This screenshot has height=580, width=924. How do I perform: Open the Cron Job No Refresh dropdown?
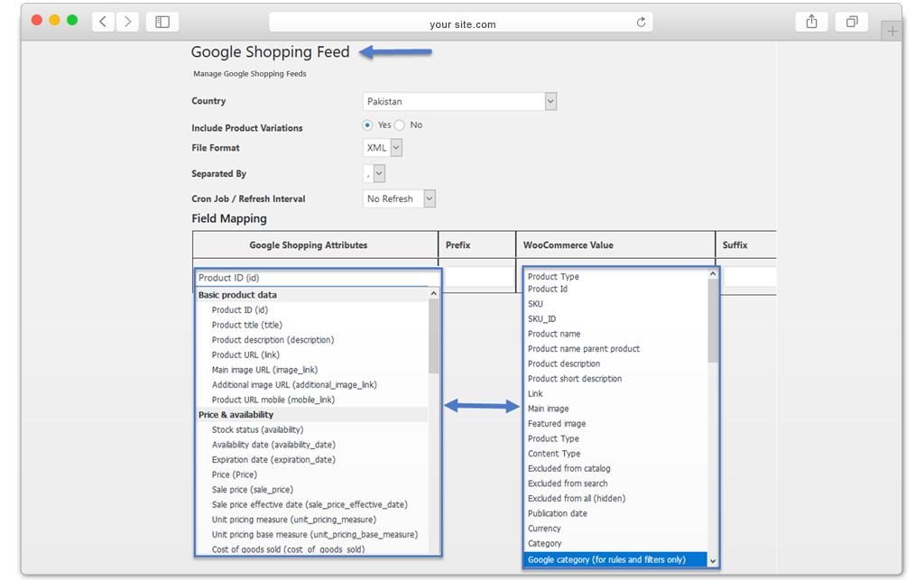point(399,199)
